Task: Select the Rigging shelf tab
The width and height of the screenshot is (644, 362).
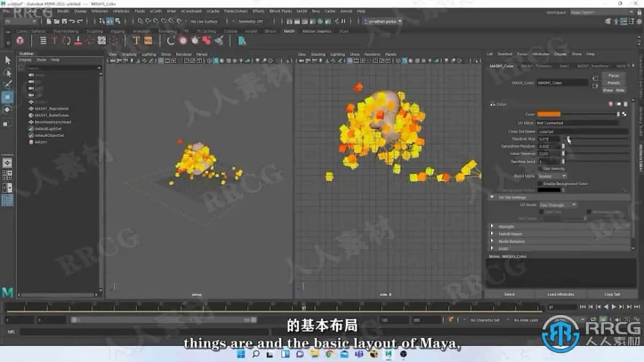Action: pos(118,31)
